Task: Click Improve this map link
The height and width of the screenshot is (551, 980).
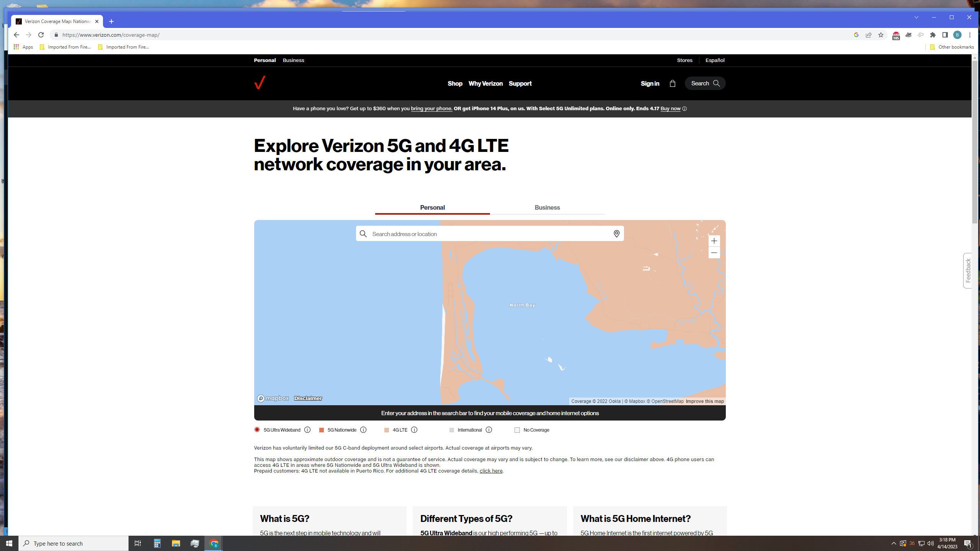Action: [x=705, y=401]
